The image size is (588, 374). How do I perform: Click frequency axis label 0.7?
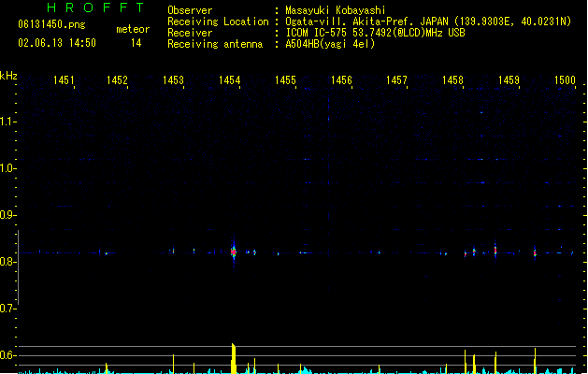click(x=7, y=309)
